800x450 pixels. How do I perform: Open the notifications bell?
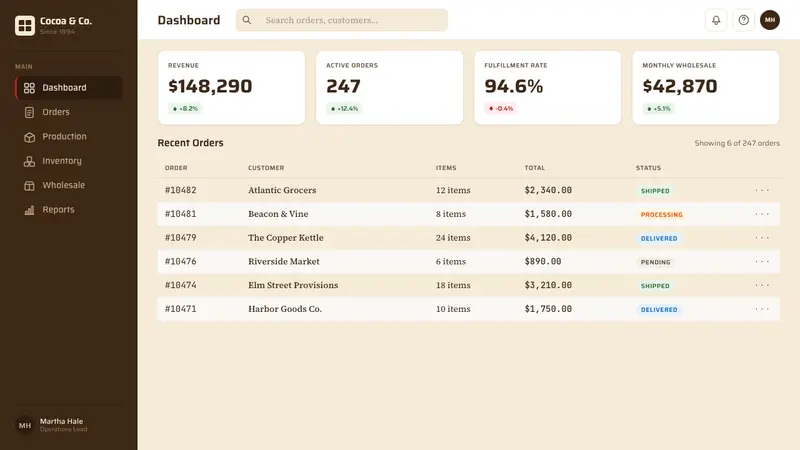[716, 20]
